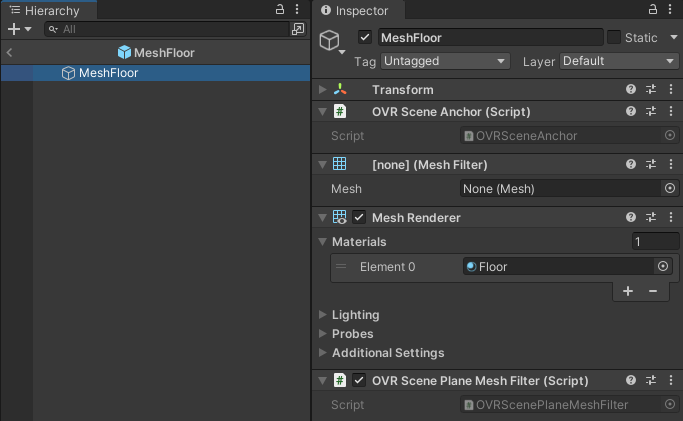Open OVR Scene Anchor more options menu
Screen dimensions: 683x421
click(x=670, y=112)
